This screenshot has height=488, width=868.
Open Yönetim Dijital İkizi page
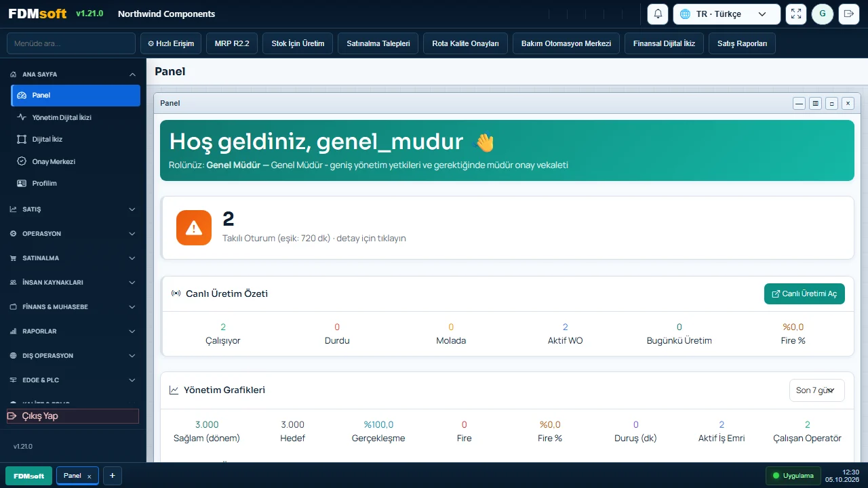click(x=76, y=117)
